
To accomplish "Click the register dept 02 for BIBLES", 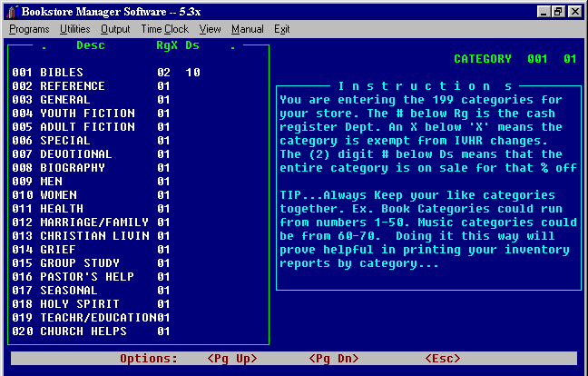I will [x=163, y=72].
